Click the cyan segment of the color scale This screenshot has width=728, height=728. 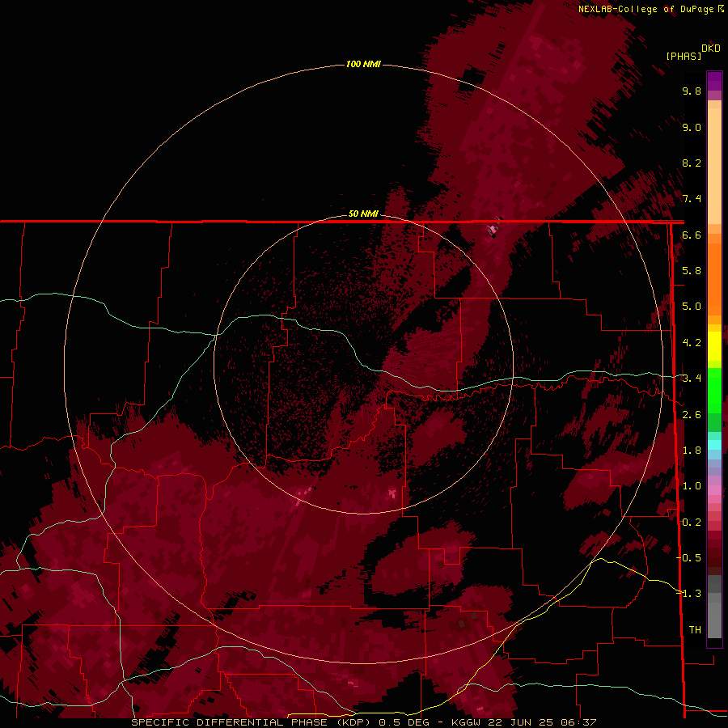pos(714,445)
